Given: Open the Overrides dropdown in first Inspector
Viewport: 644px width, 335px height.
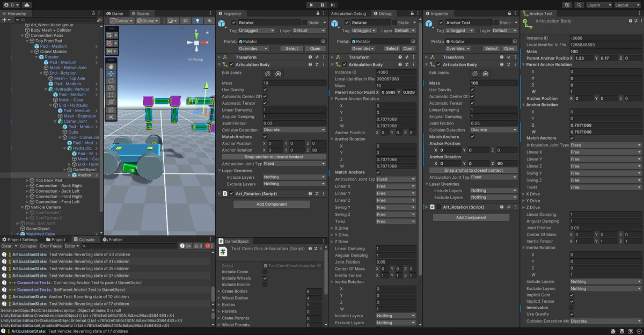Looking at the screenshot, I should (x=253, y=48).
